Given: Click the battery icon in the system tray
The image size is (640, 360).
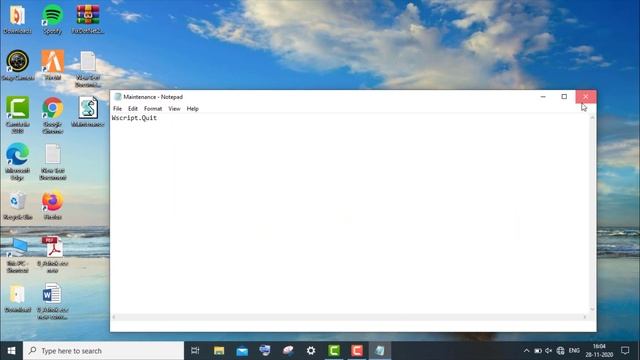Looking at the screenshot, I should [538, 351].
